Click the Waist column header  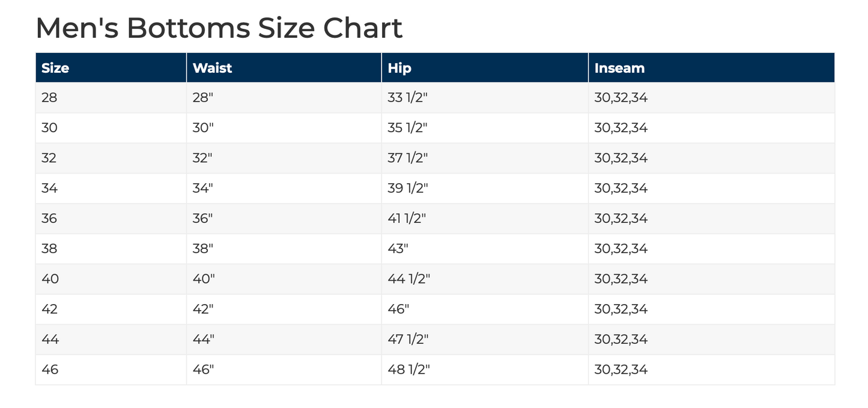[212, 68]
